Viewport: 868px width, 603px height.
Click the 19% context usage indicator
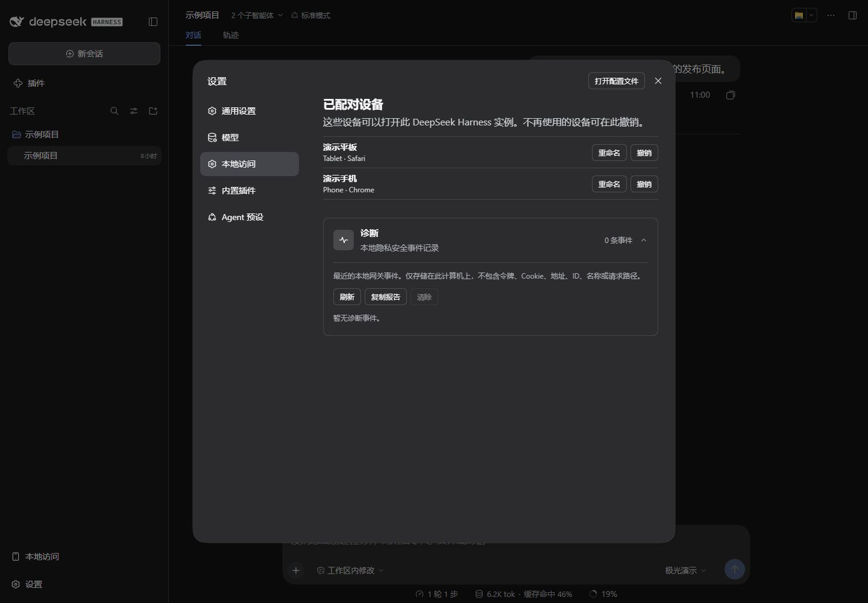coord(603,594)
